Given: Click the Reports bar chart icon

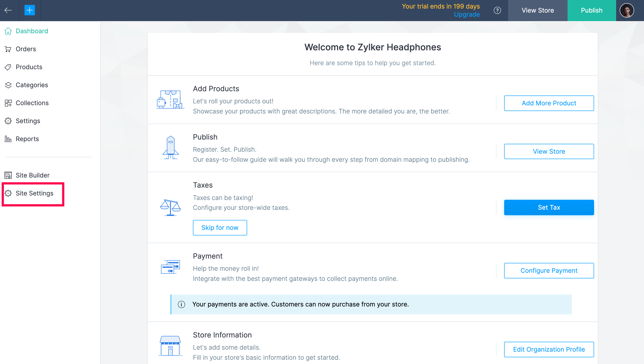Looking at the screenshot, I should 8,139.
